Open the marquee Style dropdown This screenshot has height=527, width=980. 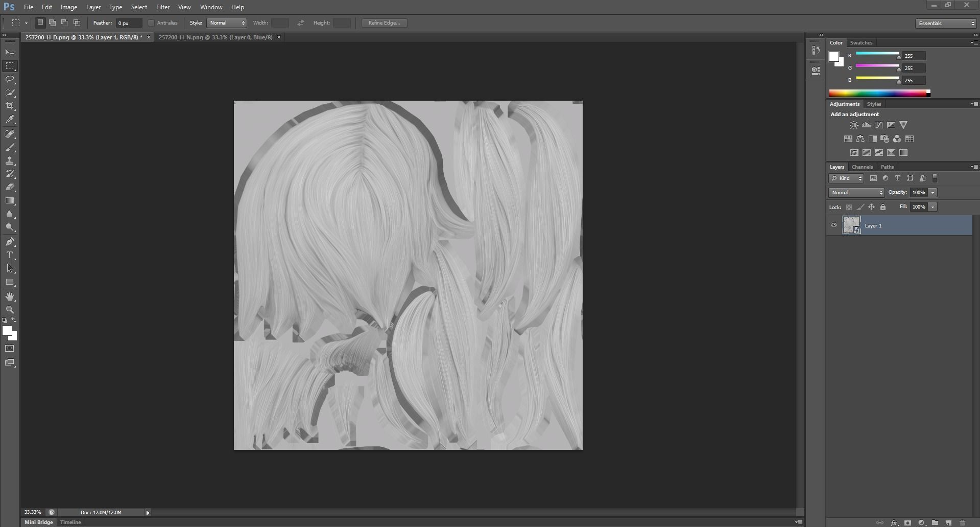227,23
